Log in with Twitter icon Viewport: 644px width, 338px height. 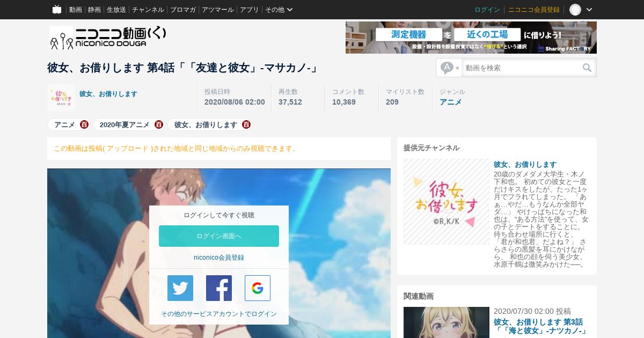pyautogui.click(x=180, y=288)
